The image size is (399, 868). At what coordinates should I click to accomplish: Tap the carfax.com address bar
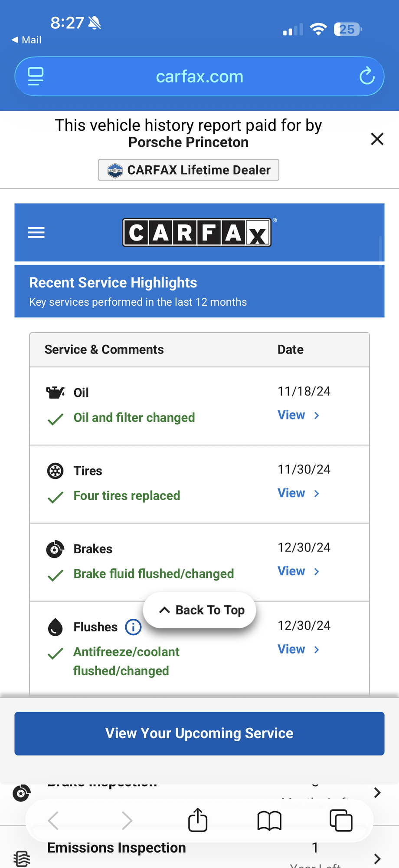click(x=199, y=76)
